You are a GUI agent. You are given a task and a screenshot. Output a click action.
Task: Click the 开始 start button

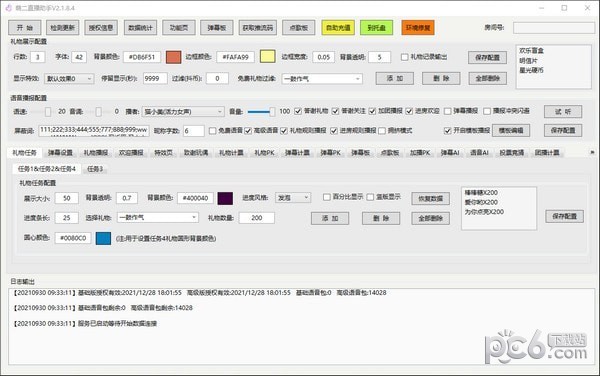coord(25,28)
